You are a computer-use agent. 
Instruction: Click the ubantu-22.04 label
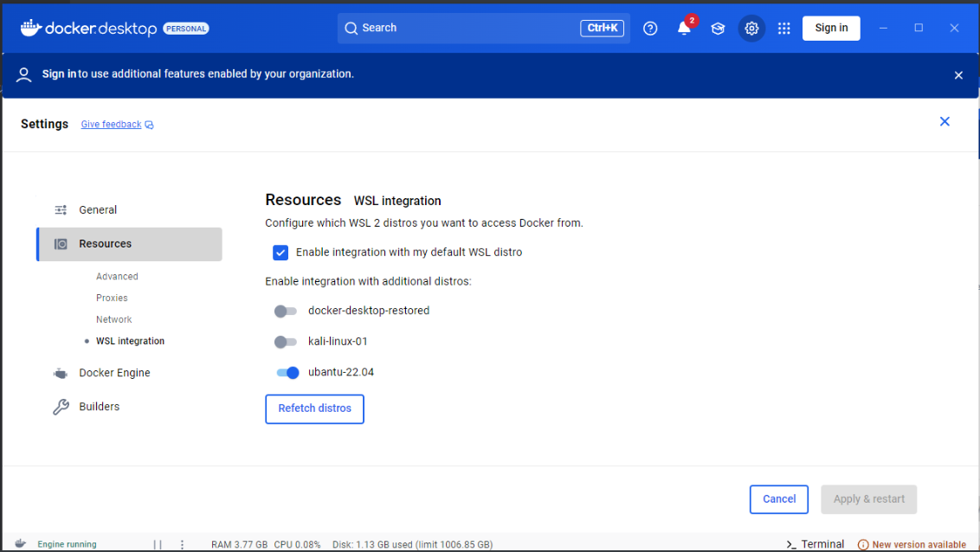[340, 372]
